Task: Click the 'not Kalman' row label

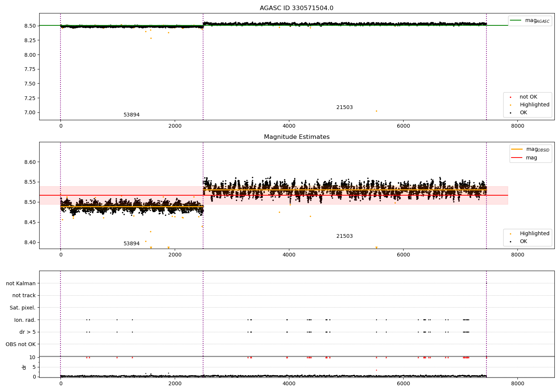Action: tap(21, 284)
